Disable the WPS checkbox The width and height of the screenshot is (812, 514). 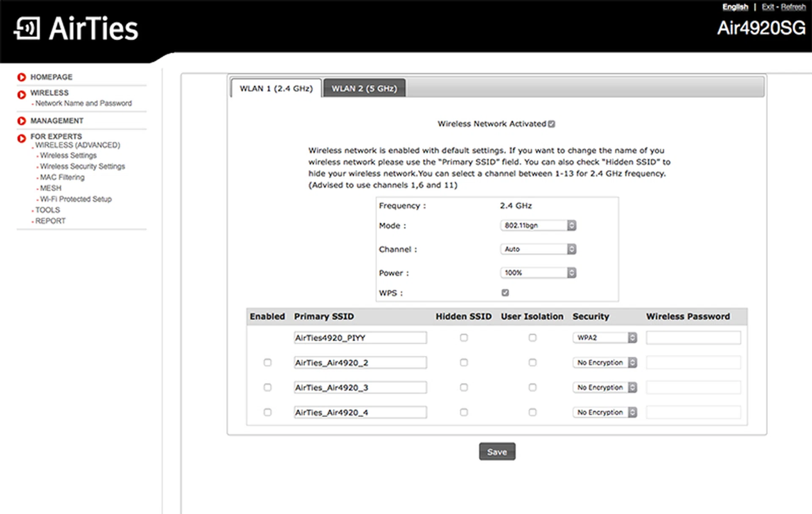point(505,293)
